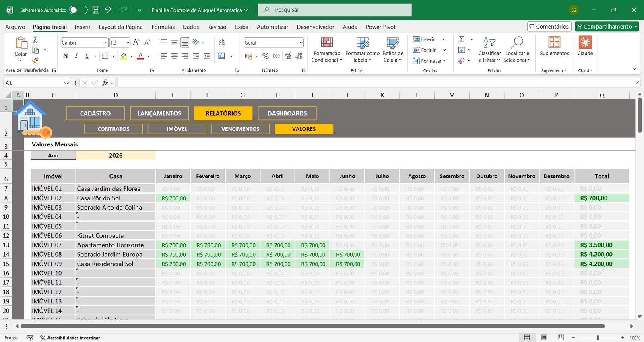
Task: Click the Format Painter brush icon
Action: [x=35, y=60]
